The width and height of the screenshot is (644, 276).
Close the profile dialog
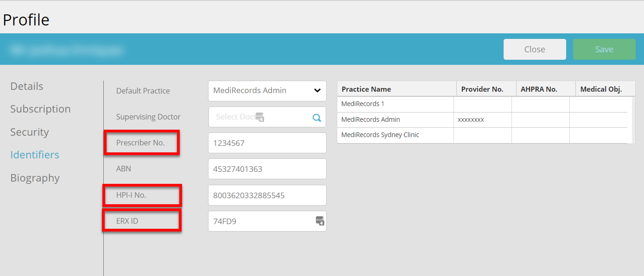[x=535, y=50]
